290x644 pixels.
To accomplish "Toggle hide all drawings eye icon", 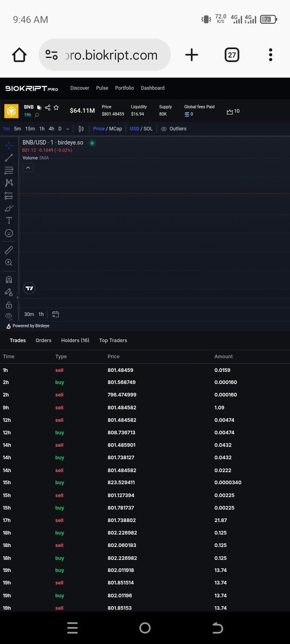I will pyautogui.click(x=9, y=316).
